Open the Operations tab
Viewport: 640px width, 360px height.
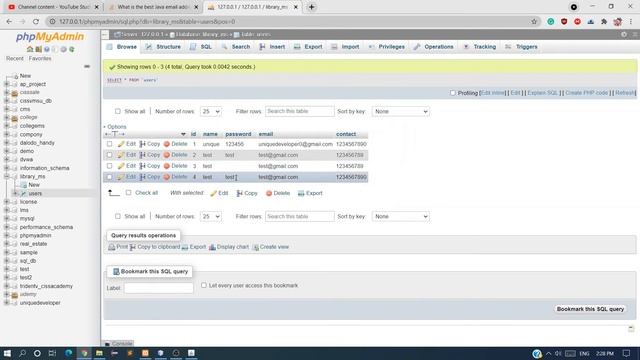point(433,47)
